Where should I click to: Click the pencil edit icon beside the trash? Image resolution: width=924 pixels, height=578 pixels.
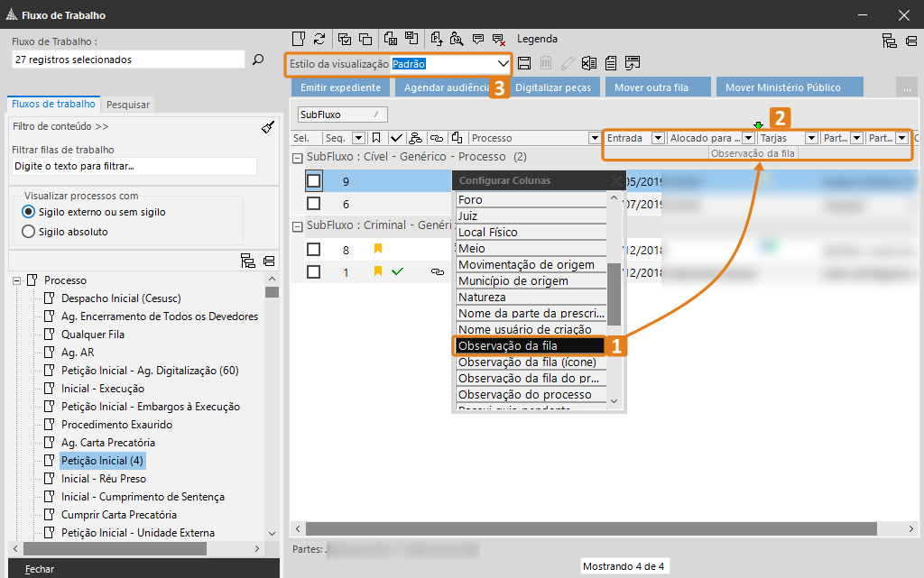[568, 64]
